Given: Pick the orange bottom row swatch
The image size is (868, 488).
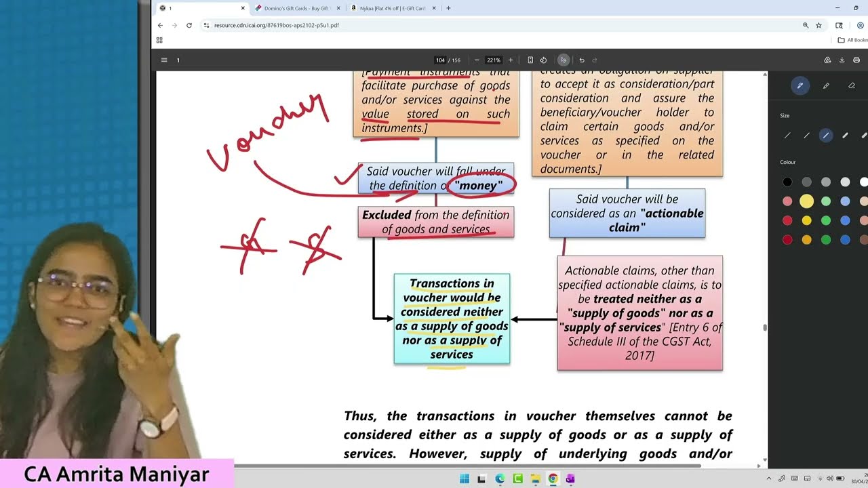Looking at the screenshot, I should click(806, 239).
